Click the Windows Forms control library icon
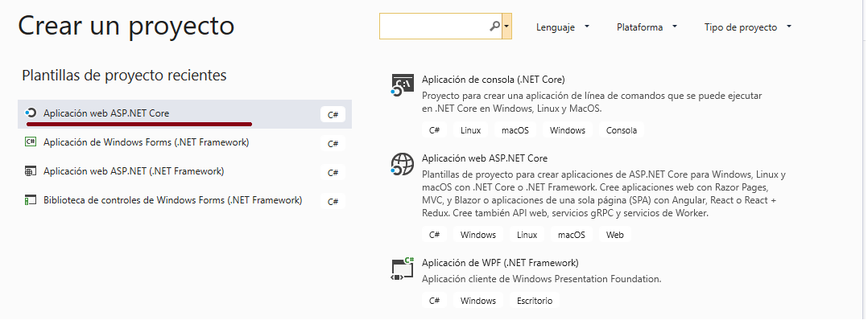This screenshot has height=320, width=868. coord(31,200)
